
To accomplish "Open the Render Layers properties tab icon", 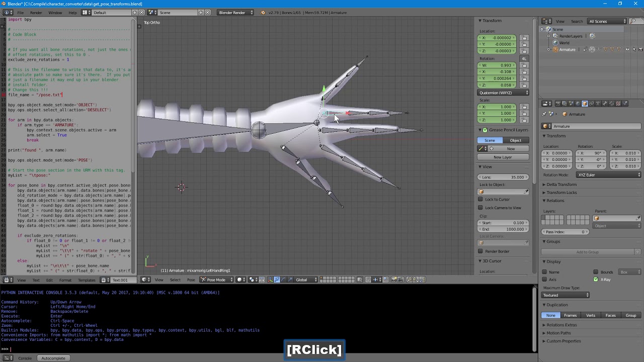I will [x=565, y=104].
